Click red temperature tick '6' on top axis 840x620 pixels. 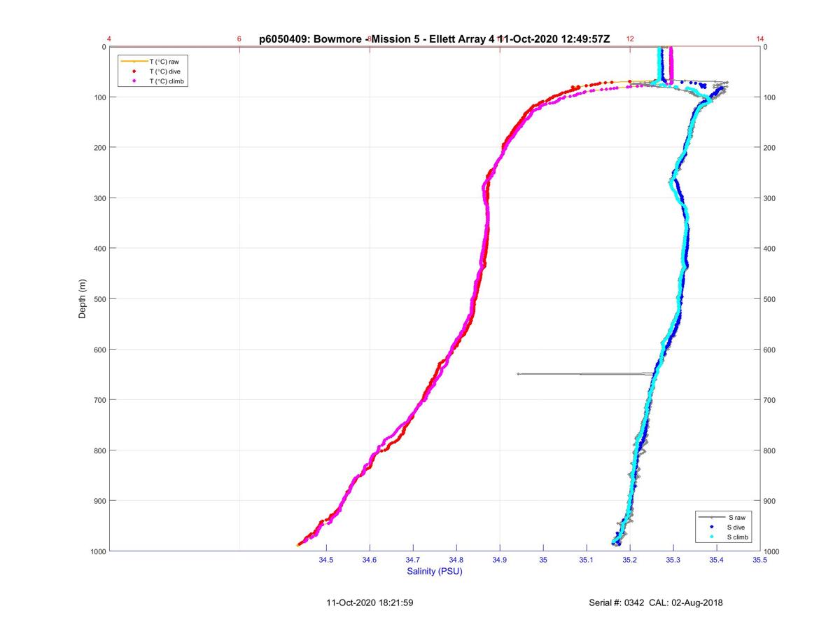[239, 39]
